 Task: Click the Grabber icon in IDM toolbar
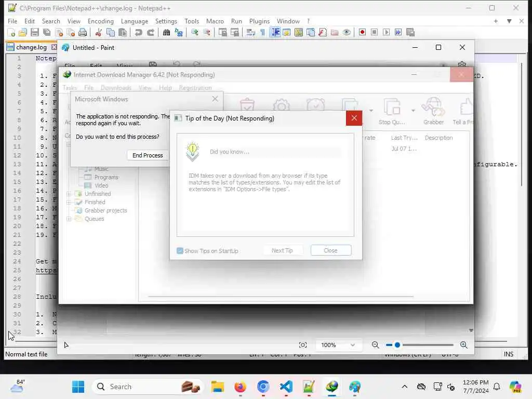pyautogui.click(x=433, y=111)
